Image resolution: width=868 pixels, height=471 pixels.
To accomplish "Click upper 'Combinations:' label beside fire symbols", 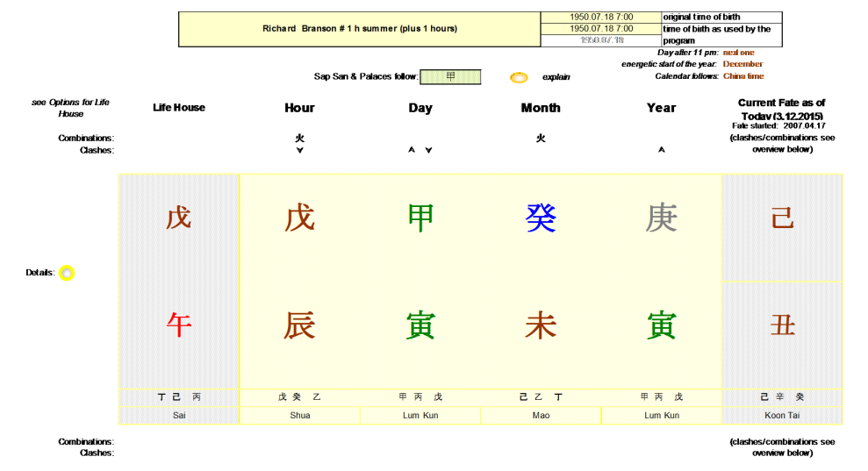I will (86, 138).
